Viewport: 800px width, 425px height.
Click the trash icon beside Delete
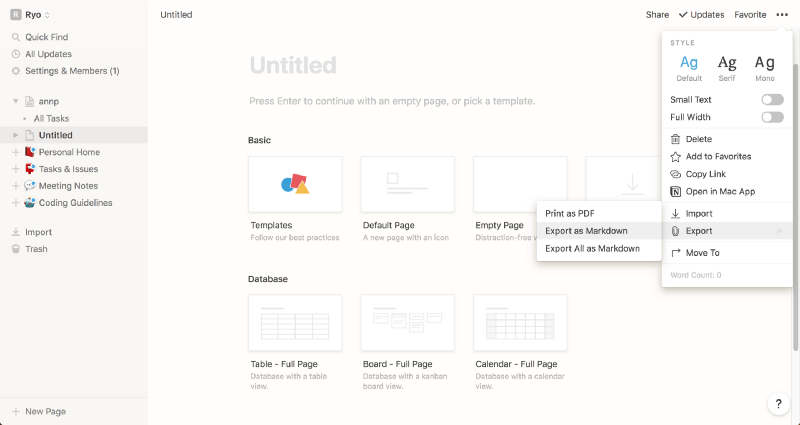[676, 139]
